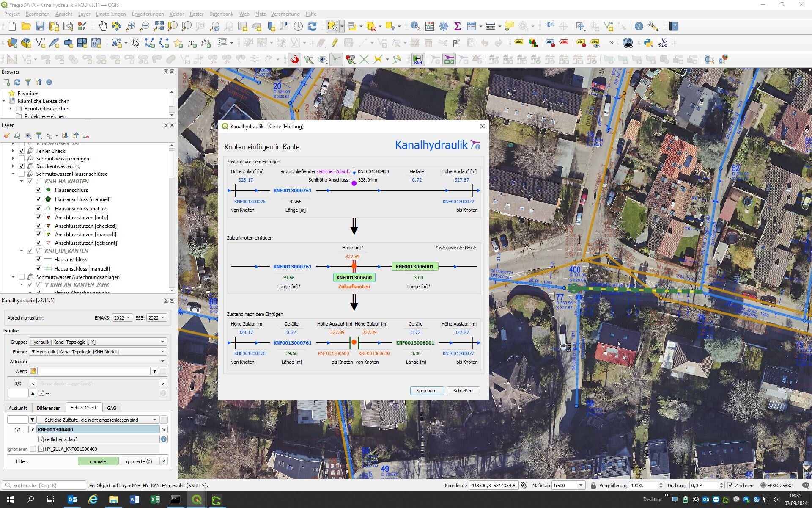This screenshot has width=812, height=508.
Task: Click the Kanalhydraulik dialog info logo
Action: tap(475, 145)
